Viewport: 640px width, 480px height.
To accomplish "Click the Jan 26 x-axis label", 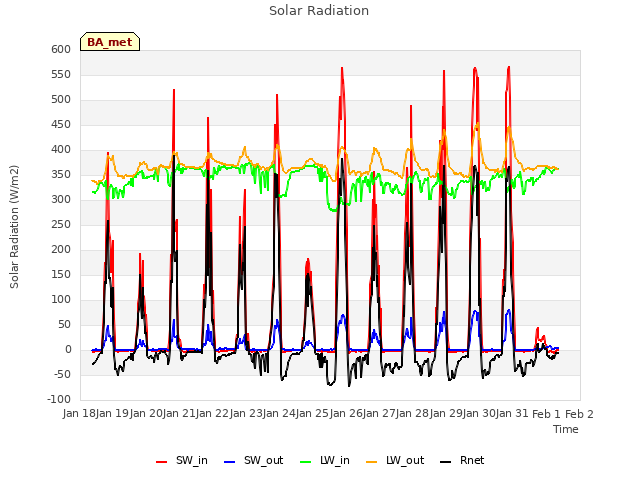I will (346, 414).
